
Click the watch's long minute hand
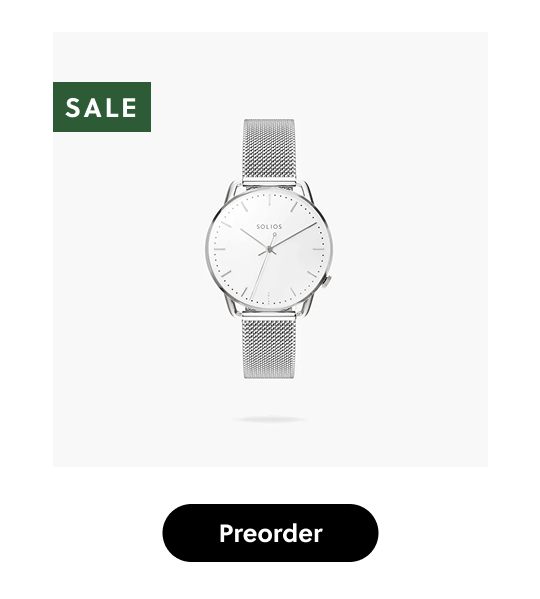294,235
